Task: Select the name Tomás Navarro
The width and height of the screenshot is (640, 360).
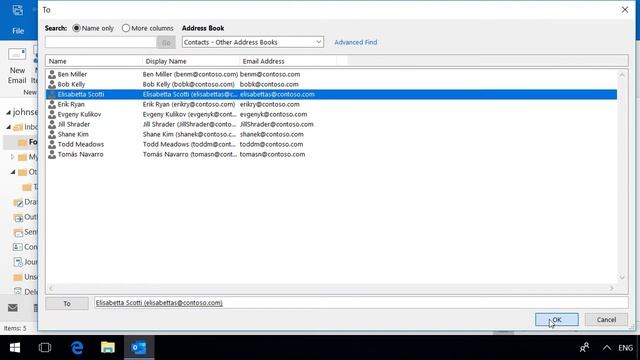Action: click(80, 154)
